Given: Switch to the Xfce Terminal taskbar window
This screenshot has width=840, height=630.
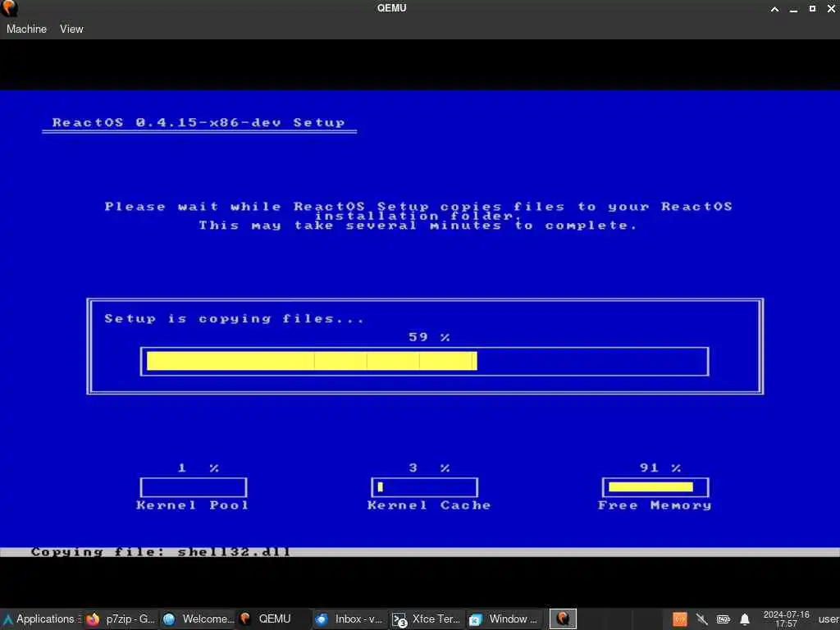Looking at the screenshot, I should coord(427,619).
